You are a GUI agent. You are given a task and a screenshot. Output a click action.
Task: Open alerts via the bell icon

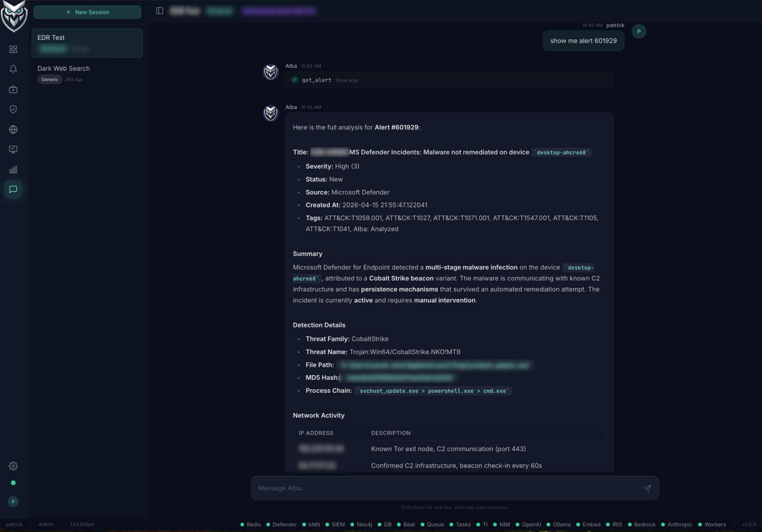13,69
